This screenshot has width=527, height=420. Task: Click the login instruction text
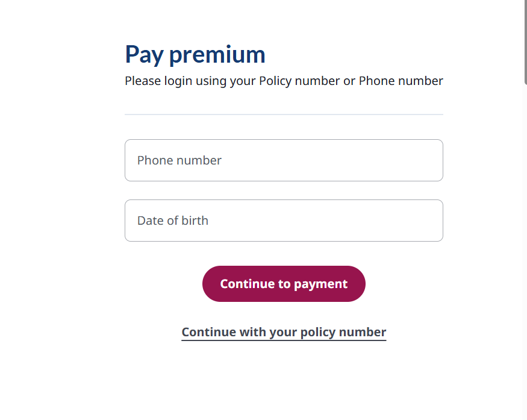(283, 81)
